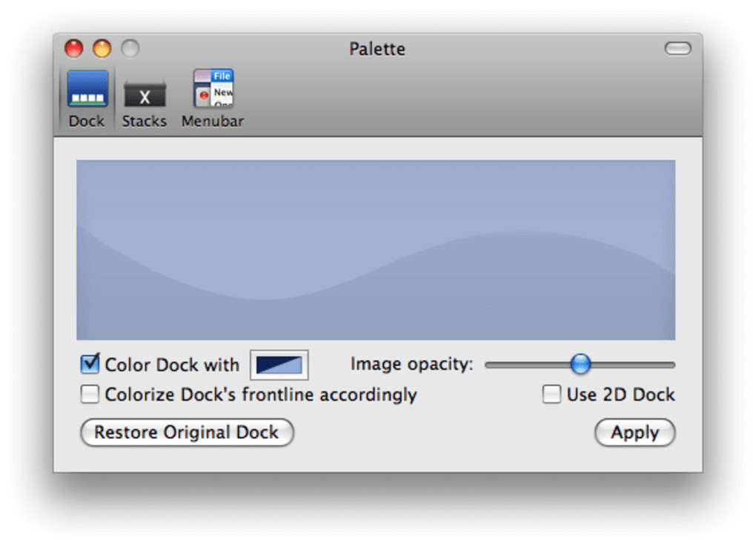Click the left end of the opacity slider track
The image size is (756, 546).
(x=491, y=365)
